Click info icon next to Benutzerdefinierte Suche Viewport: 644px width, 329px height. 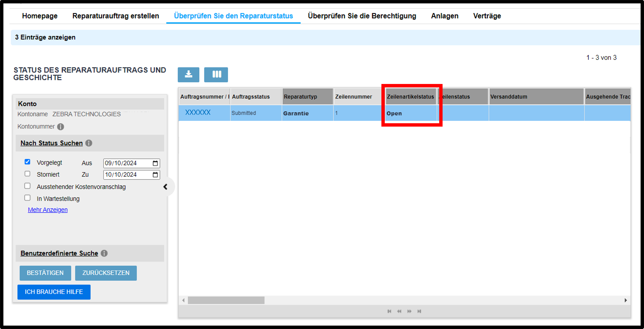coord(104,253)
